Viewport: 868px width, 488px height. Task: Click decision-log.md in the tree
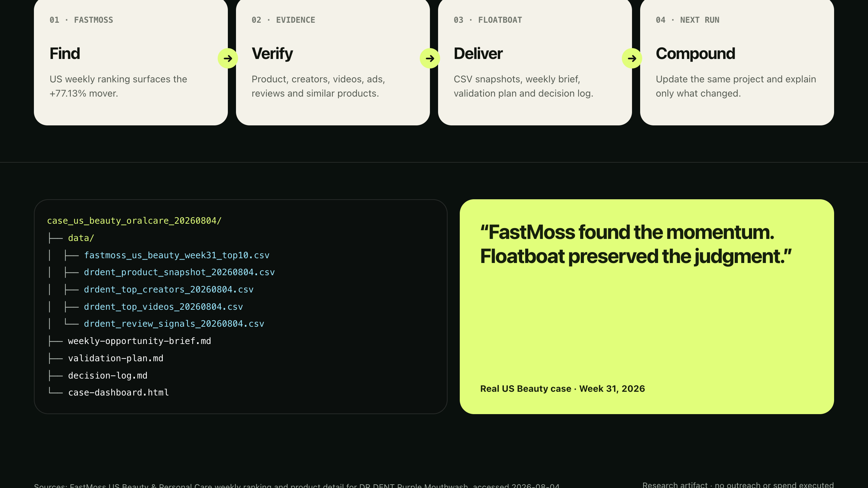pyautogui.click(x=108, y=375)
